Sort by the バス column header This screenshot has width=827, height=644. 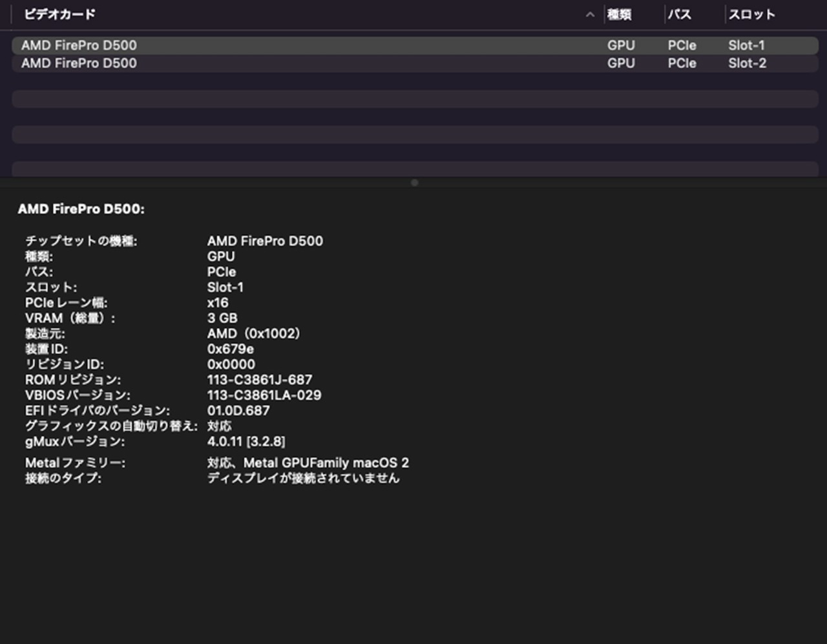coord(680,14)
